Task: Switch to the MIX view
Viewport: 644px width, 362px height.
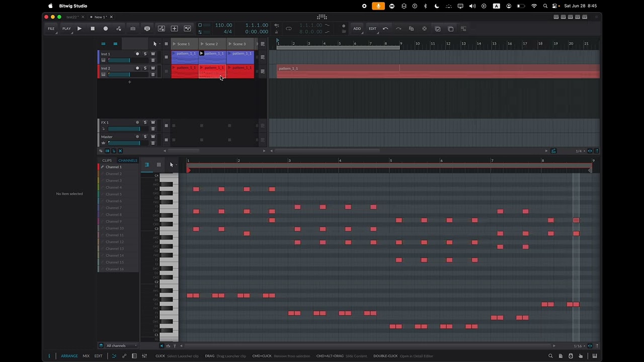Action: coord(86,356)
